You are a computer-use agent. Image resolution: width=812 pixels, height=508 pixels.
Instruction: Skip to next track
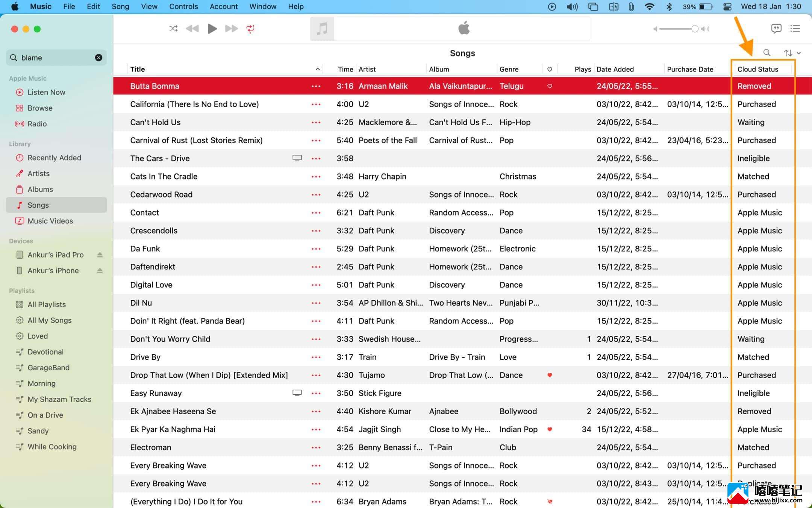pos(231,29)
